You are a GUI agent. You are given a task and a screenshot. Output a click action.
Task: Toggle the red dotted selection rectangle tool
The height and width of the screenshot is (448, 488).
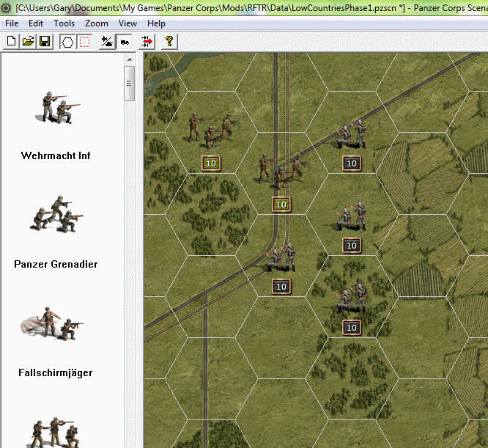(x=84, y=42)
